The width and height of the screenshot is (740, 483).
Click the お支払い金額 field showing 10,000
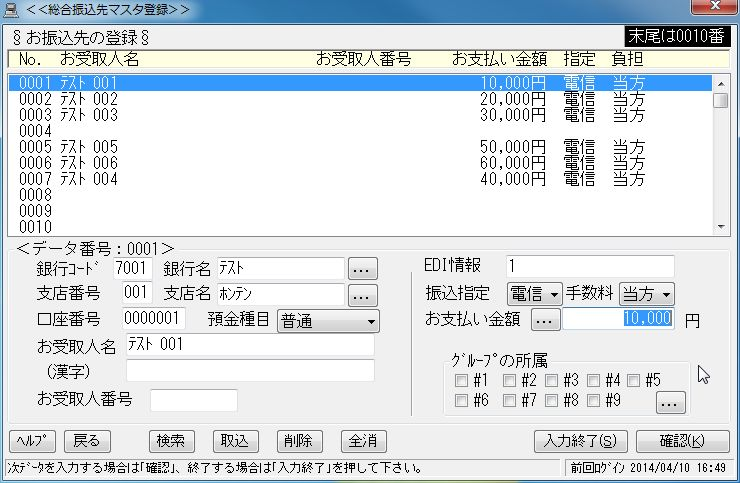click(x=618, y=319)
